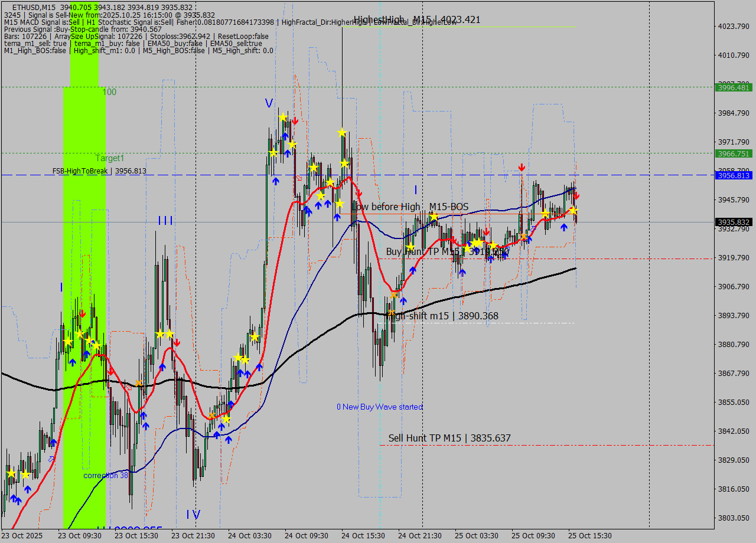
Task: Click the HighestHigh M15 4023.421 heading
Action: 415,19
